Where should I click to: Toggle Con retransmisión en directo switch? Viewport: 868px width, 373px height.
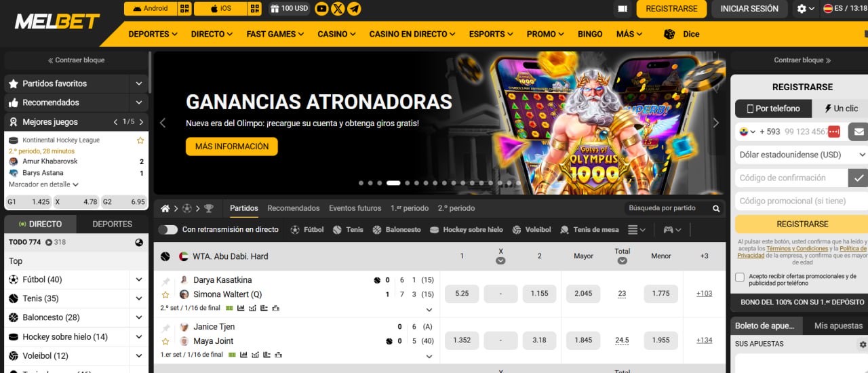(167, 230)
